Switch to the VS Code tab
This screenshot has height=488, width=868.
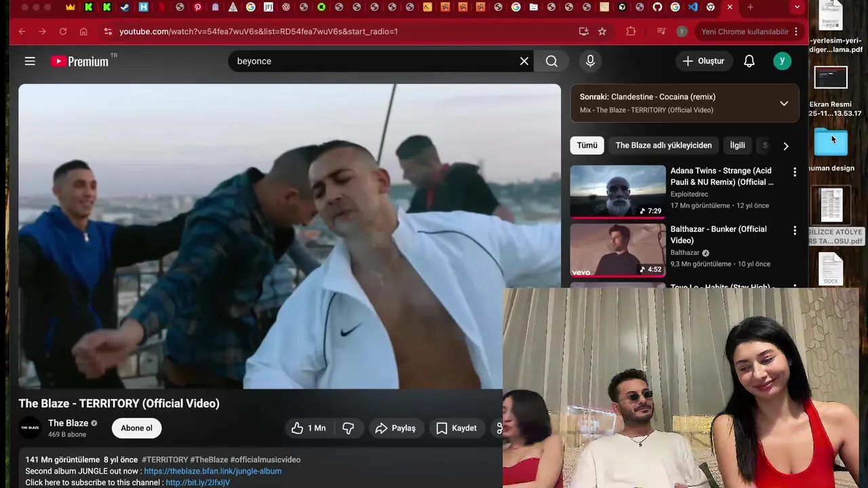[693, 7]
